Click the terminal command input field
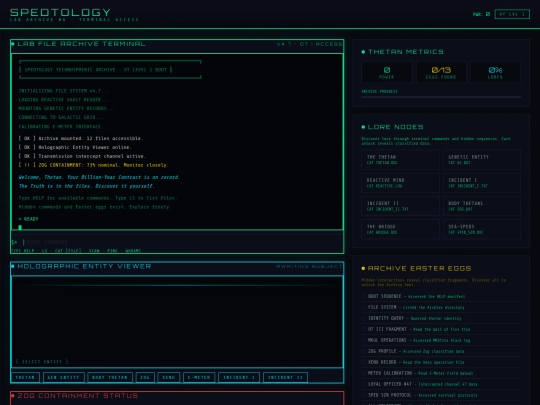Screen dimensions: 540x405 (x=183, y=242)
